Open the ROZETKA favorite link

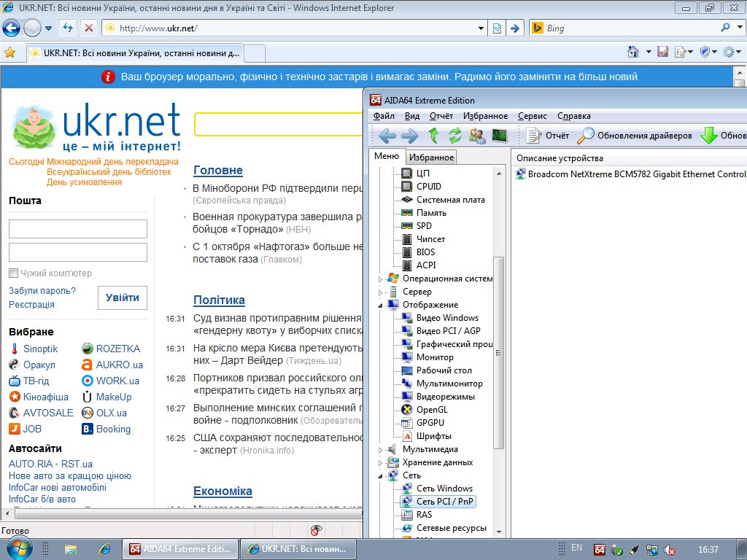pyautogui.click(x=118, y=349)
